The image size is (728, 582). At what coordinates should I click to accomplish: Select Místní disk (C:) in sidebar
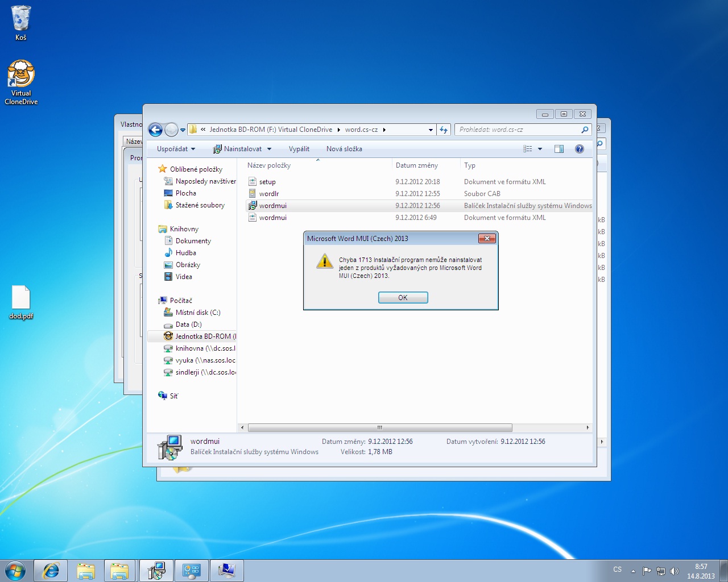click(197, 313)
